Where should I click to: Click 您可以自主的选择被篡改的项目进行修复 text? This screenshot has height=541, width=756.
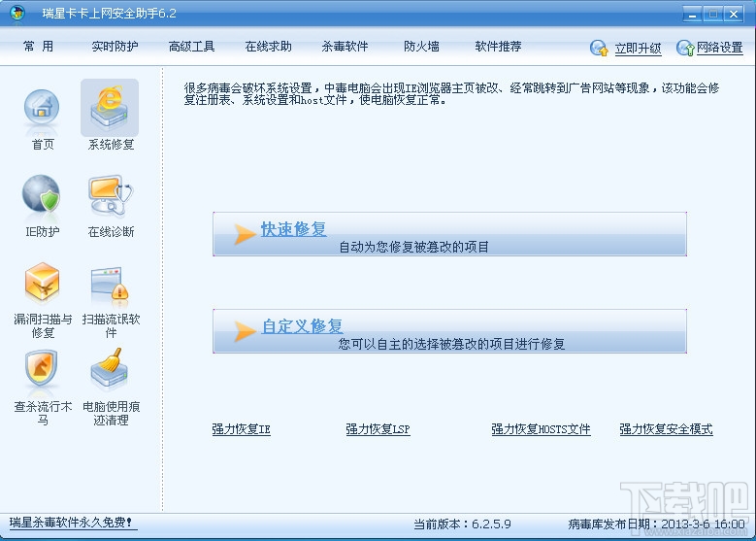pos(451,344)
